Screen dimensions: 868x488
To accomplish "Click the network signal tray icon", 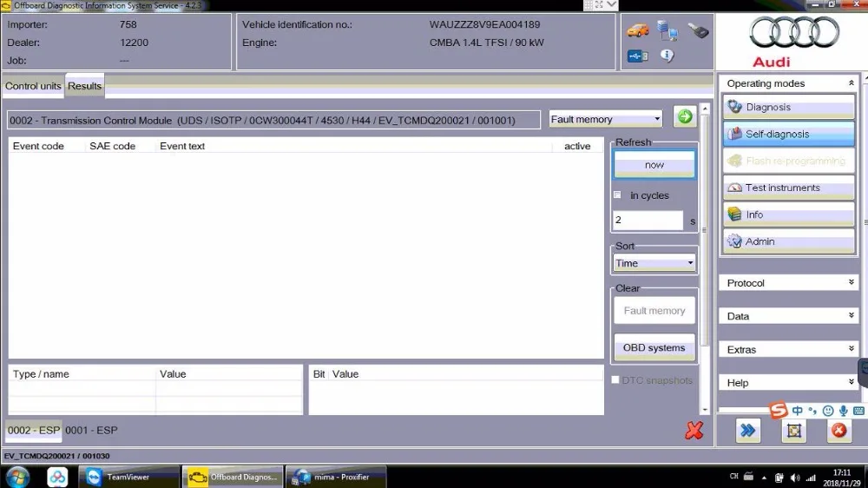I will (x=811, y=478).
